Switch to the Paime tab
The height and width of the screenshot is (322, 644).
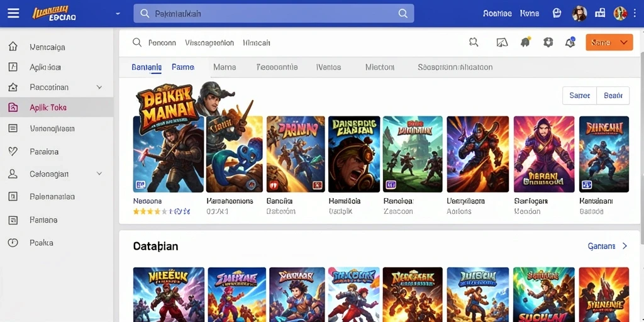183,67
